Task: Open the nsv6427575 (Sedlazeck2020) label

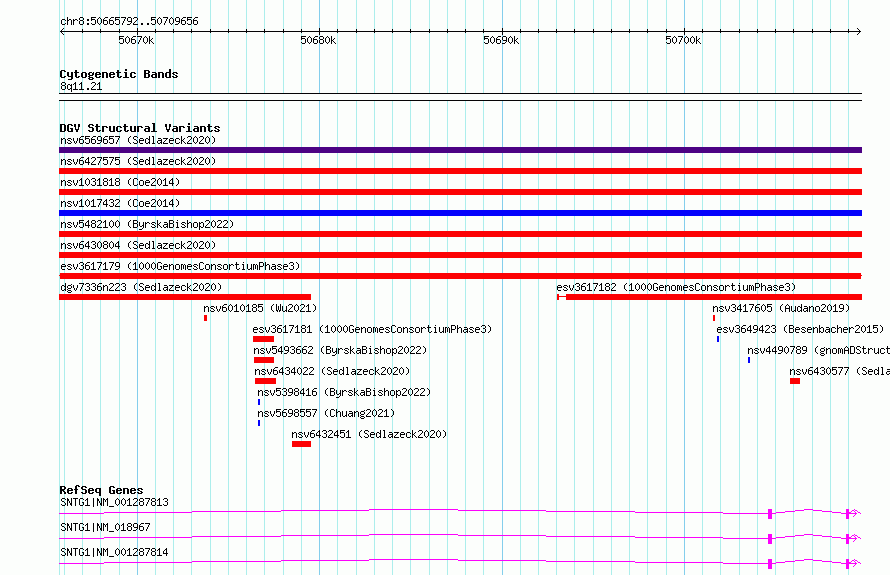Action: click(x=138, y=161)
